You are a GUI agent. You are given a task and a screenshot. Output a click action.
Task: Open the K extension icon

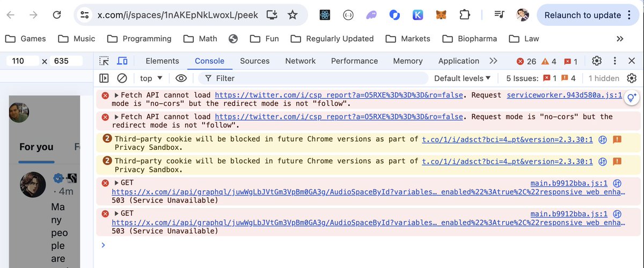pyautogui.click(x=418, y=15)
